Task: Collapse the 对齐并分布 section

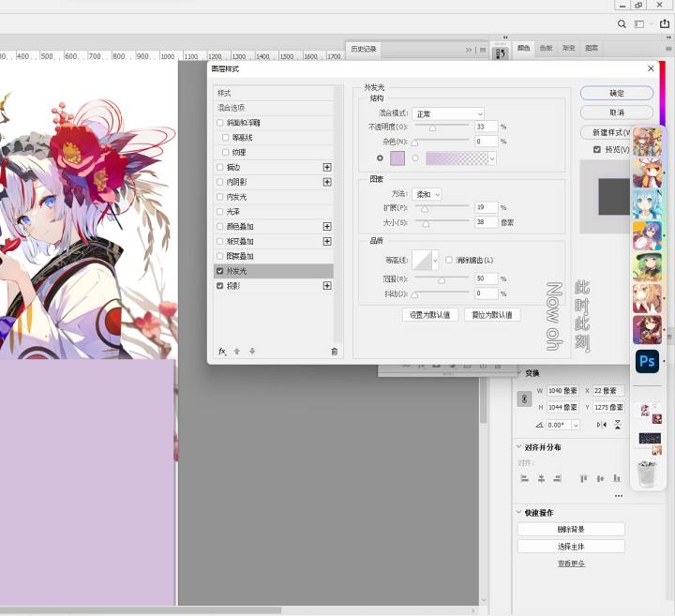Action: [x=519, y=447]
